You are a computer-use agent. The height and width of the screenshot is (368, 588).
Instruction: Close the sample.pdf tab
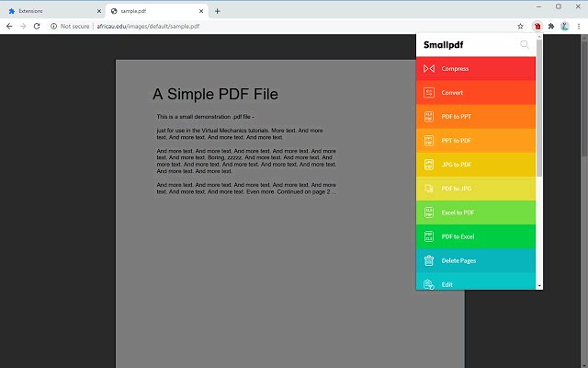coord(201,11)
